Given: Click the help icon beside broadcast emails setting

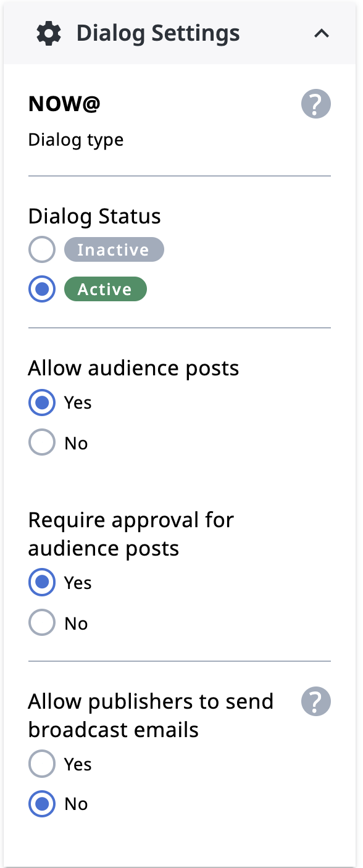Looking at the screenshot, I should pyautogui.click(x=315, y=701).
